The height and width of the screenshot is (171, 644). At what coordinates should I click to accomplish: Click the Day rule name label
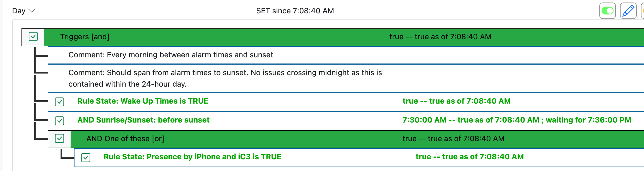pos(19,11)
